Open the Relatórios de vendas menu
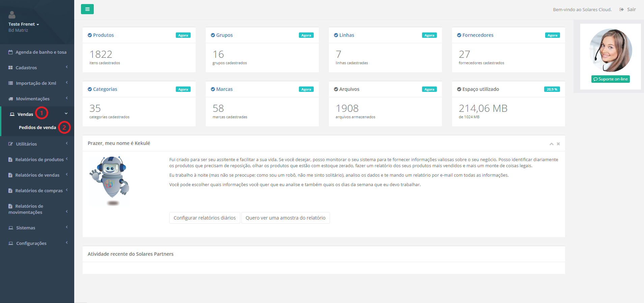Image resolution: width=644 pixels, height=303 pixels. 37,175
